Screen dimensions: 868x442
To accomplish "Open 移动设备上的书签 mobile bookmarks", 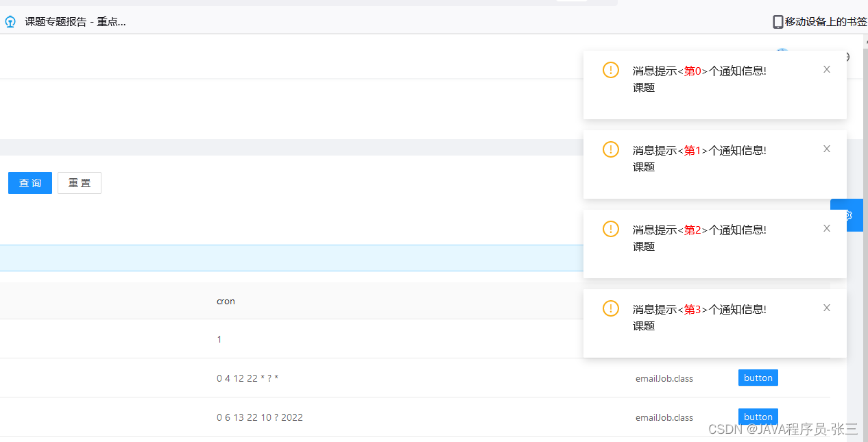I will (x=820, y=22).
